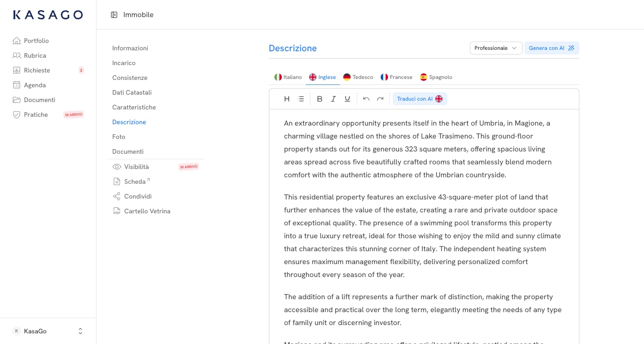Undo the last edit
The width and height of the screenshot is (644, 344).
366,99
